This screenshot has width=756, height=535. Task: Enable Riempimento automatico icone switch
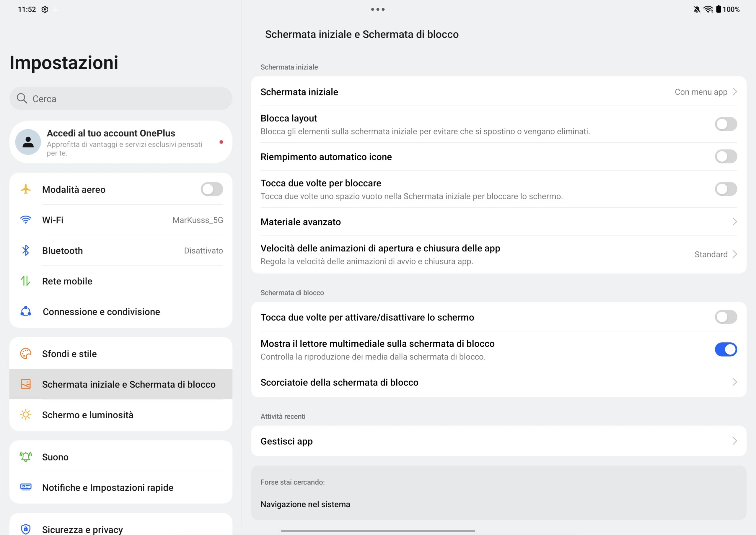coord(726,157)
